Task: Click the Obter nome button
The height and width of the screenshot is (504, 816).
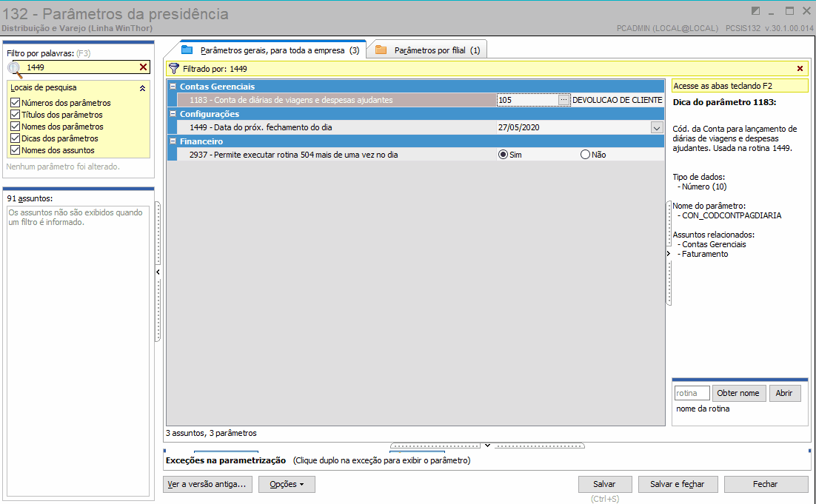Action: click(x=738, y=393)
